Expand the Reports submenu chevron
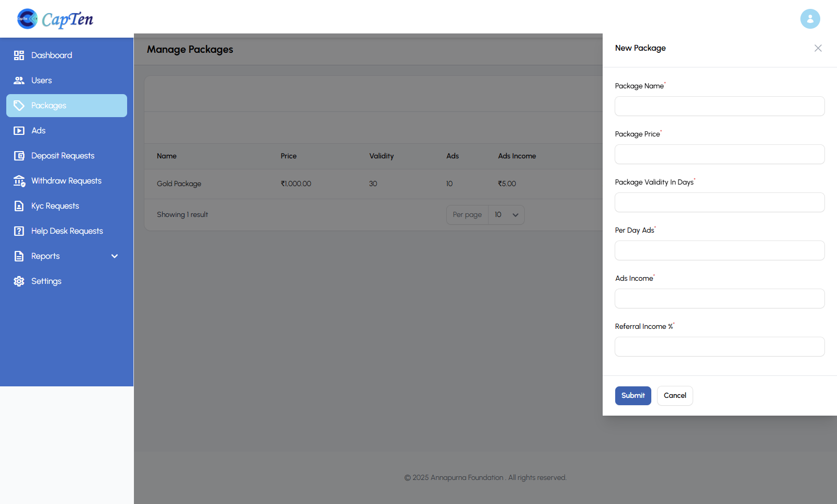Viewport: 837px width, 504px height. 115,256
